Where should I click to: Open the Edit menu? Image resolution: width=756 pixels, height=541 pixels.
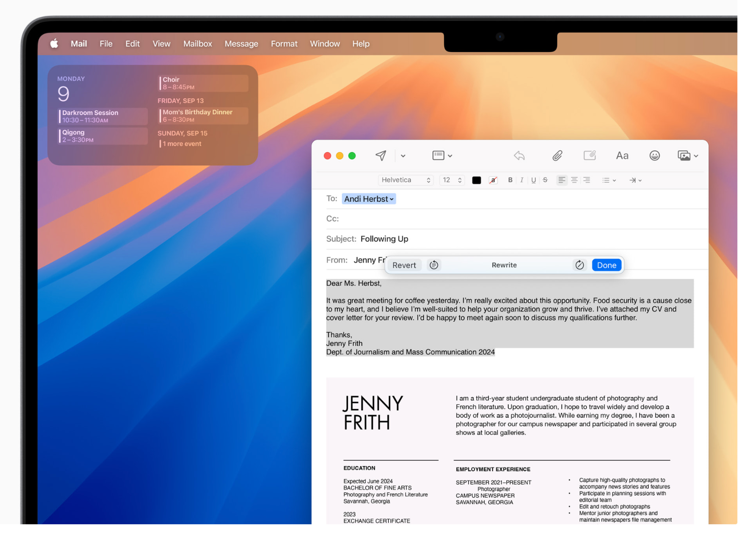(x=133, y=43)
